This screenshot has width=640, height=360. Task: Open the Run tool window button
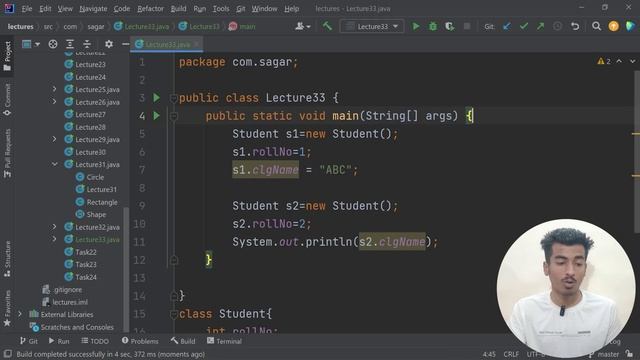point(59,341)
